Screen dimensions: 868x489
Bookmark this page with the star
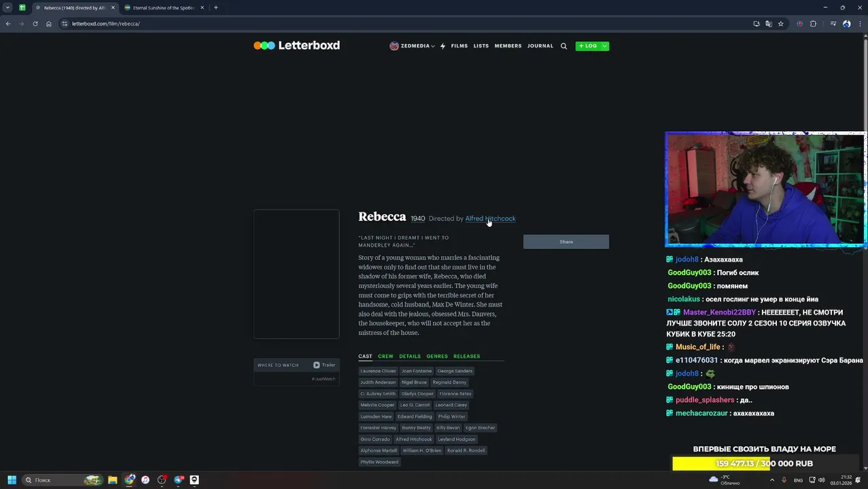tap(781, 24)
